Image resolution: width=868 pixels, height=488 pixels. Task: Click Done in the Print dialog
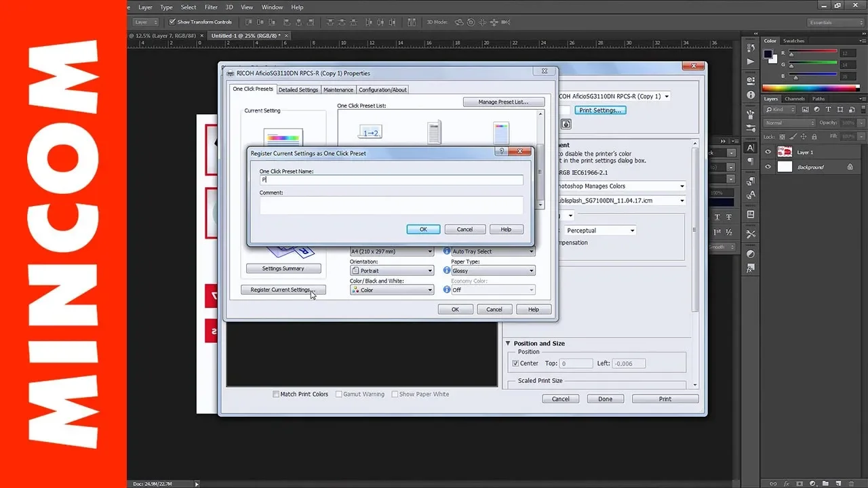pyautogui.click(x=605, y=399)
